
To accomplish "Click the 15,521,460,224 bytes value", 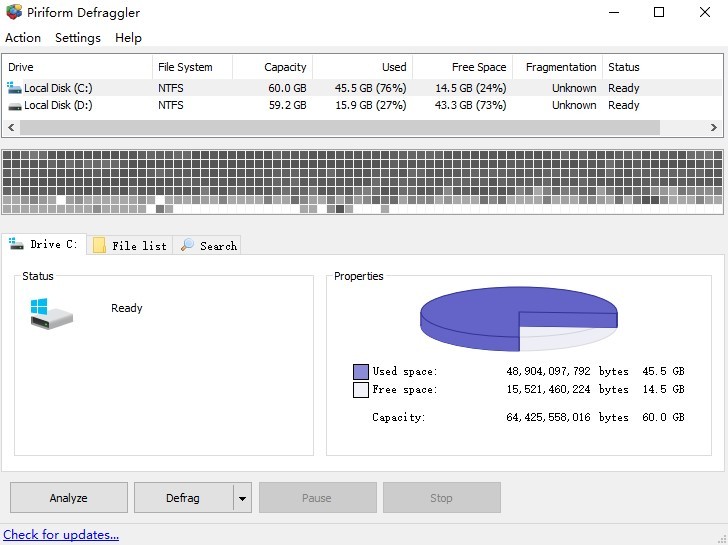I will tap(567, 389).
